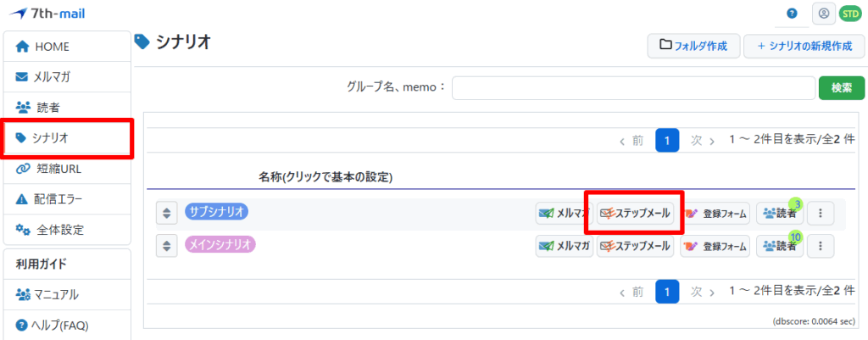Open more options menu for メインシナリオ
The image size is (868, 340).
[820, 246]
